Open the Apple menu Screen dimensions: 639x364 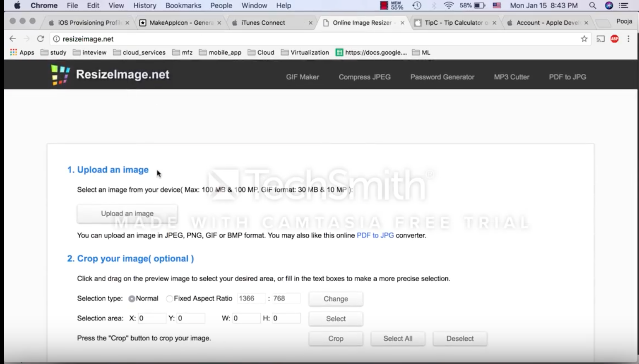17,5
